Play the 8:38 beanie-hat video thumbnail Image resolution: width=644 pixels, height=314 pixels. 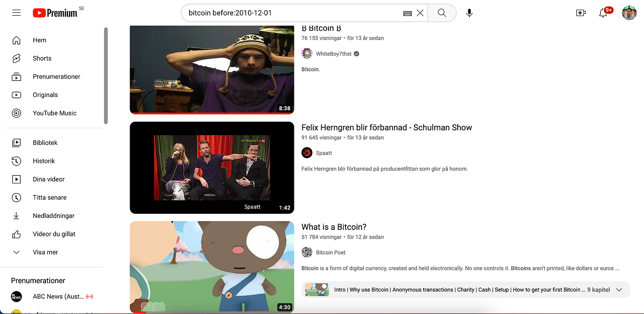click(x=212, y=69)
